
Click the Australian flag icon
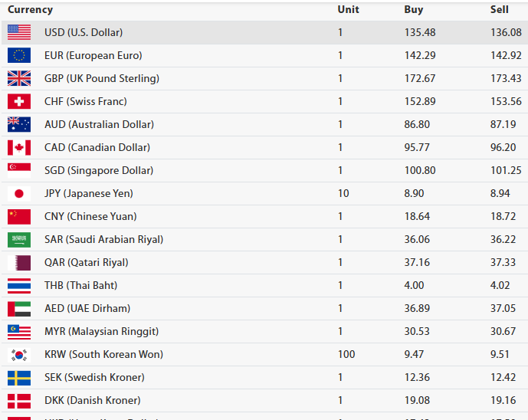19,124
